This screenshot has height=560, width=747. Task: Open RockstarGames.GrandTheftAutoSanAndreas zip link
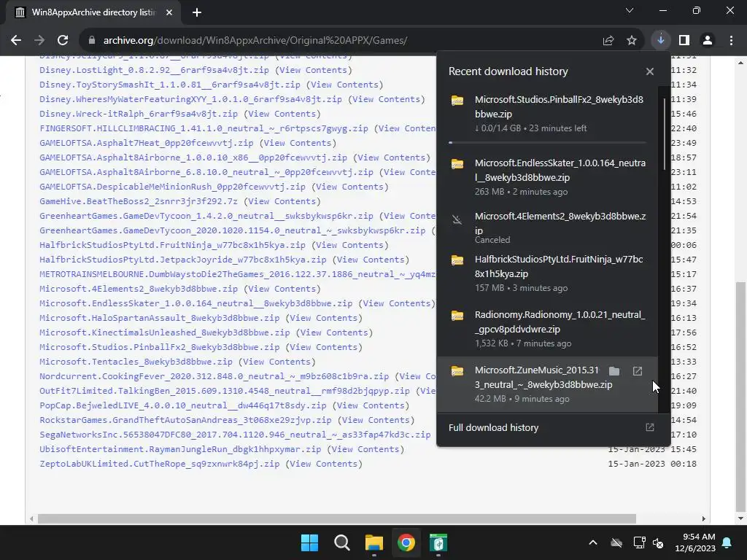click(x=185, y=420)
